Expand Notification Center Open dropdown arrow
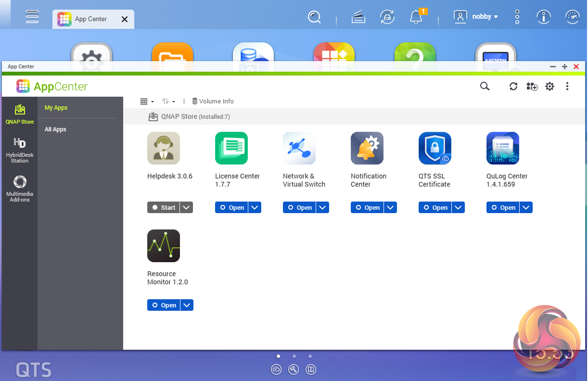588x381 pixels. click(391, 207)
